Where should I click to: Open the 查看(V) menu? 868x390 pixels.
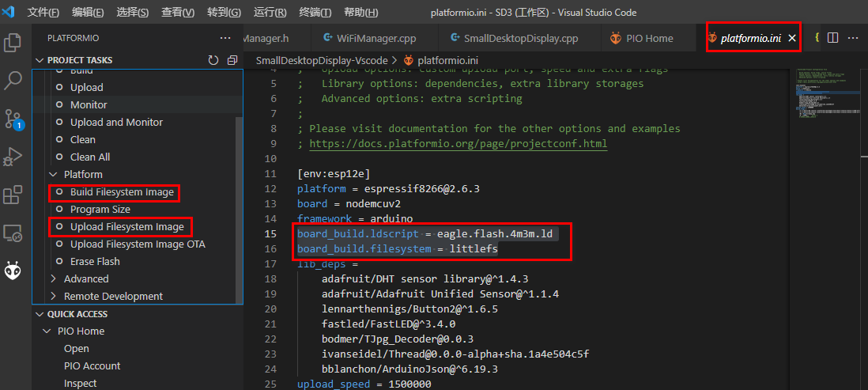[178, 12]
